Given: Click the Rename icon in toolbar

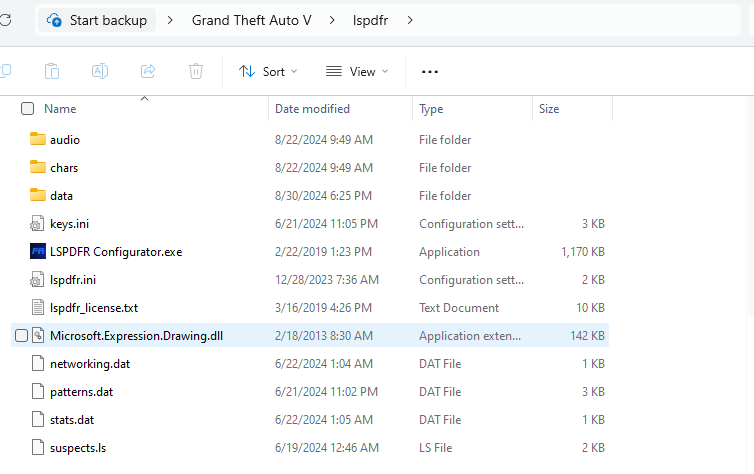Looking at the screenshot, I should pyautogui.click(x=100, y=71).
